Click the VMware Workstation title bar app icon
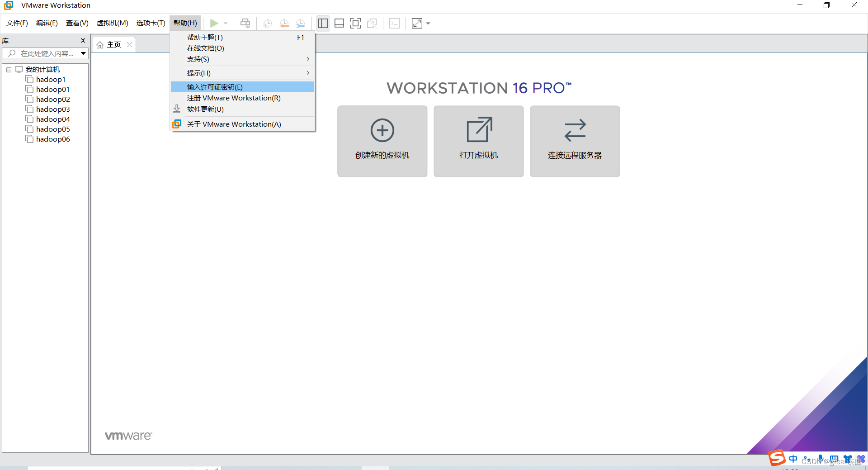The height and width of the screenshot is (470, 868). click(x=9, y=5)
